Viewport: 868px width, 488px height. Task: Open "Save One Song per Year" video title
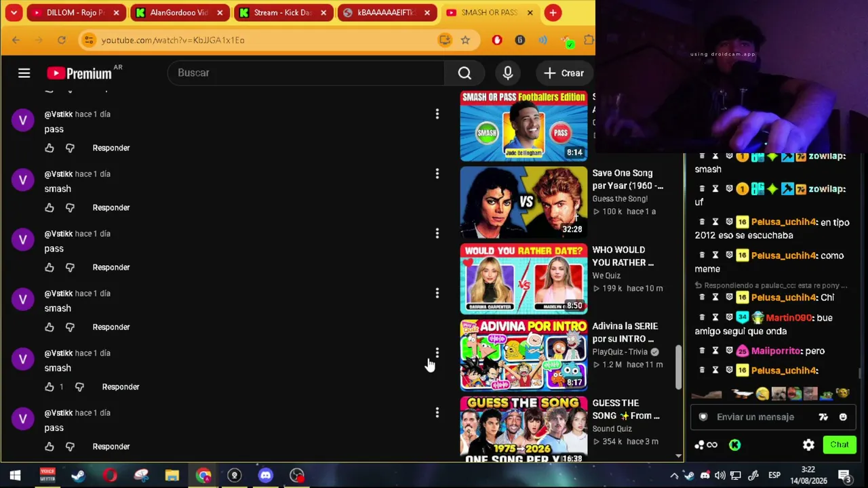(627, 180)
